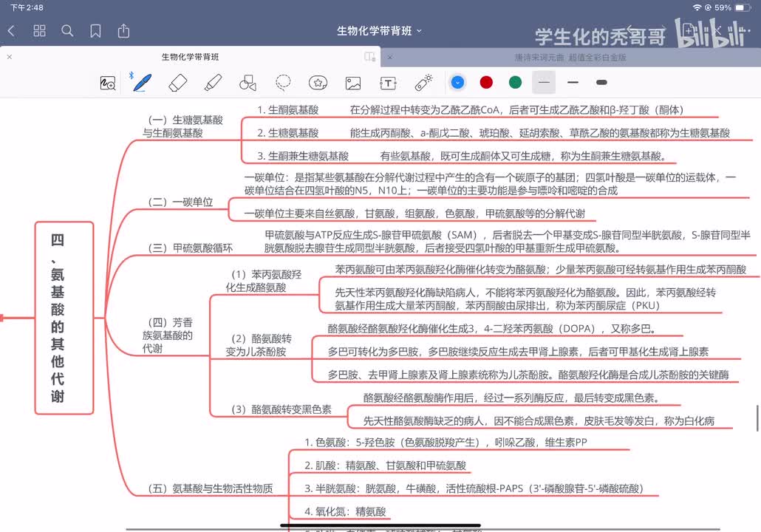
Task: Close the 生物化学带背班 tab
Action: pos(9,57)
